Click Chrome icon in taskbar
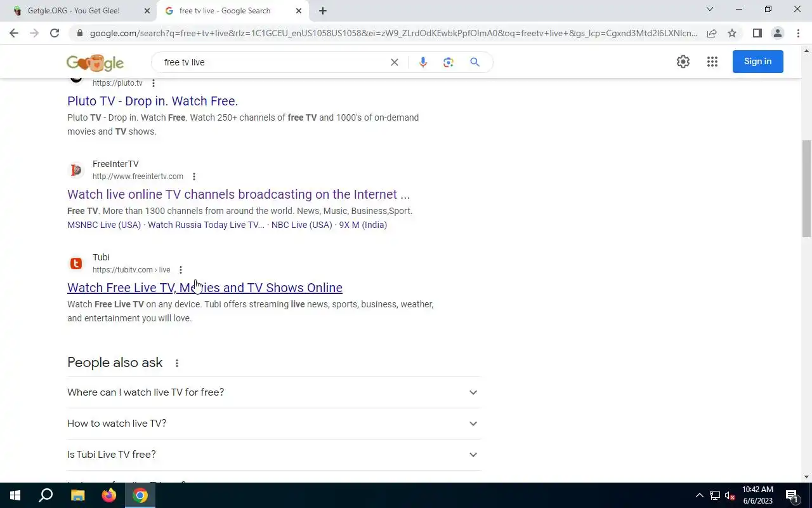 140,495
